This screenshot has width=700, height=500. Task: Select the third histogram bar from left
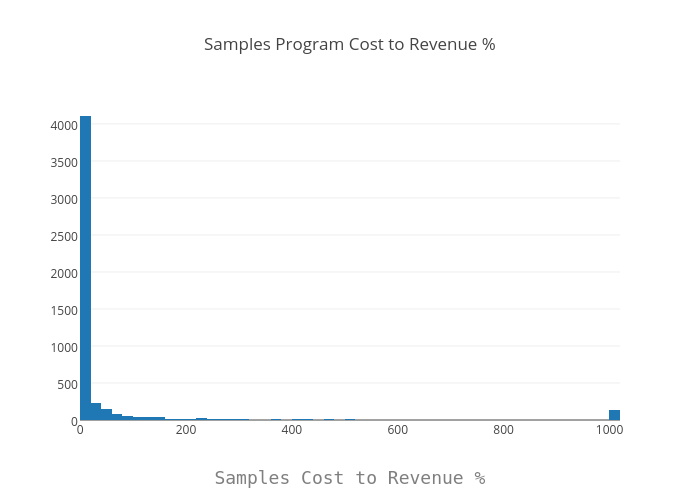(106, 415)
